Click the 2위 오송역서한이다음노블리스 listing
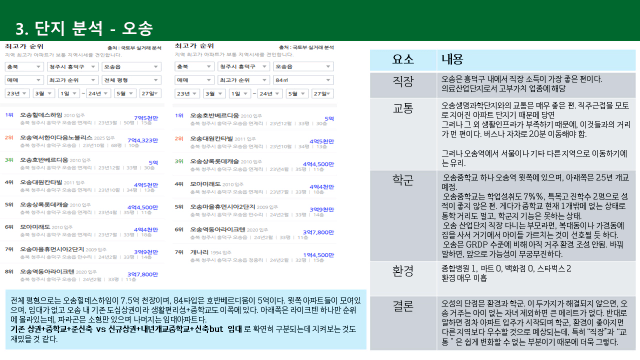Image resolution: width=640 pixels, height=360 pixels. pyautogui.click(x=82, y=141)
